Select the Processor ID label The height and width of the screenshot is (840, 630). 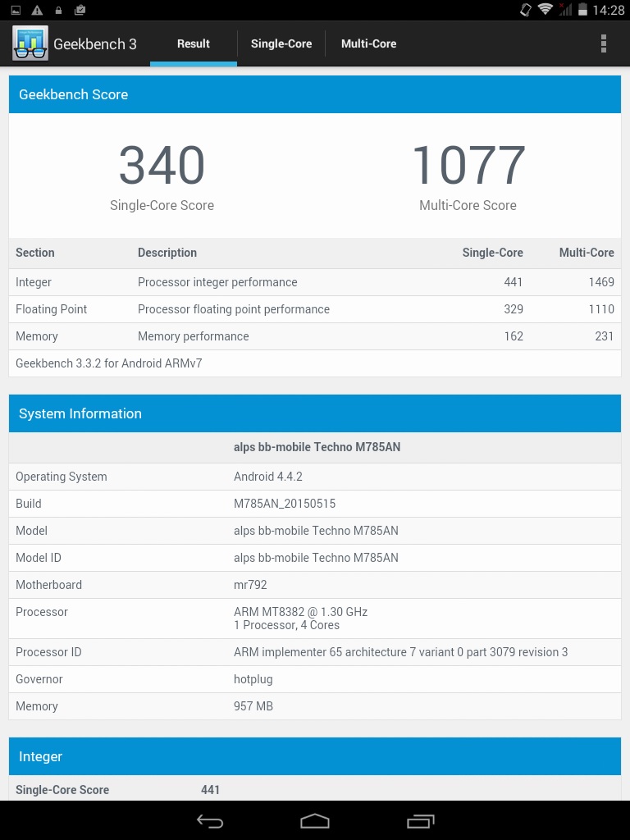click(x=48, y=652)
